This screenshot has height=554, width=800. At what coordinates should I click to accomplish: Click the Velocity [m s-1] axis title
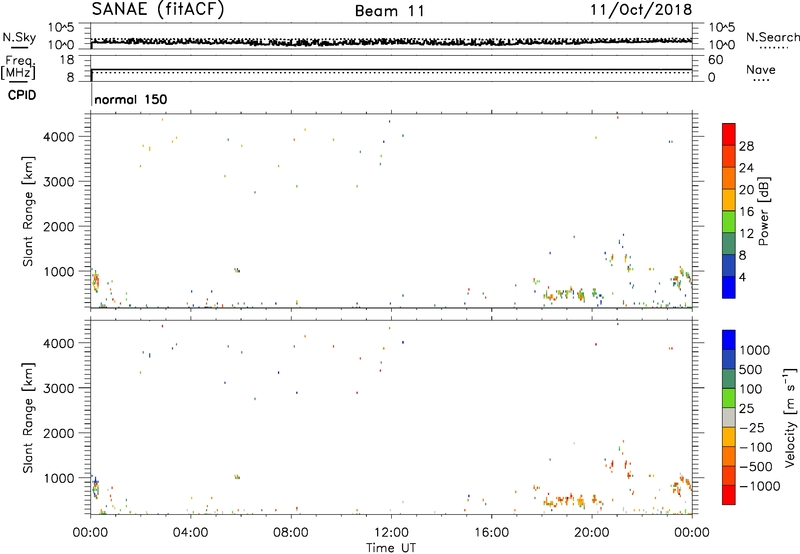(x=790, y=417)
